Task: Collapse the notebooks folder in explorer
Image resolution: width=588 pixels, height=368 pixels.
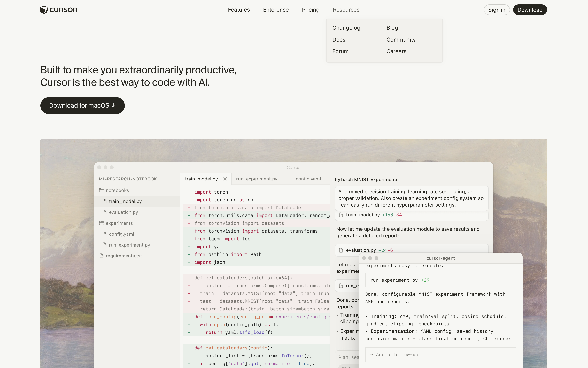Action: click(117, 190)
